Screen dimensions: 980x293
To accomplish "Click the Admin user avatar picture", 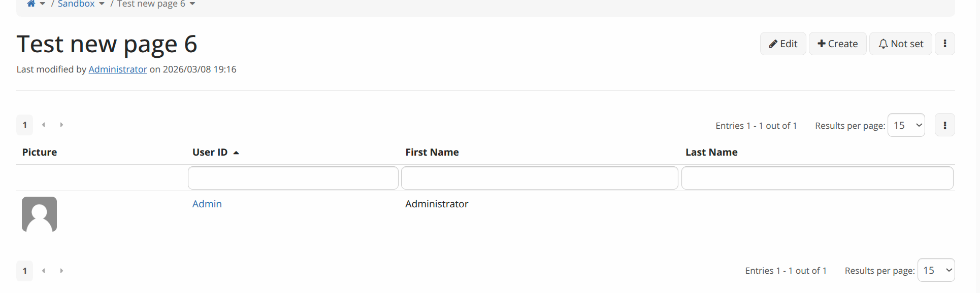I will tap(39, 214).
